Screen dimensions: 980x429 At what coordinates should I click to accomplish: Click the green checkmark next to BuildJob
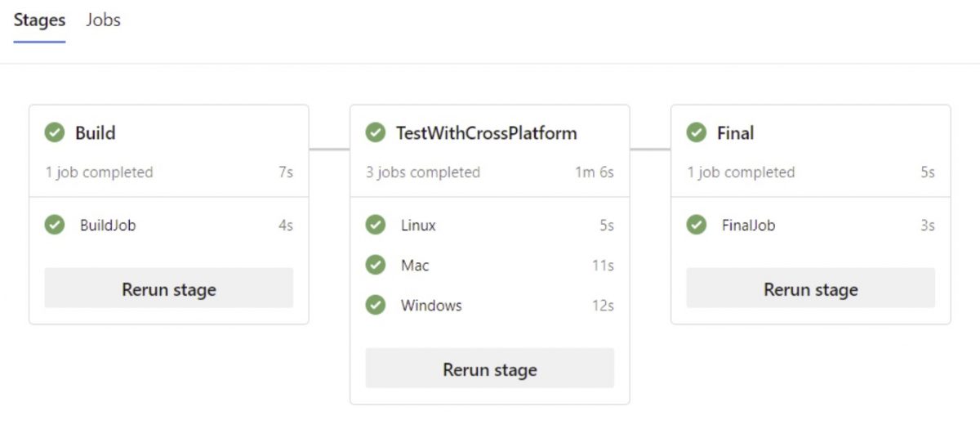[x=55, y=225]
